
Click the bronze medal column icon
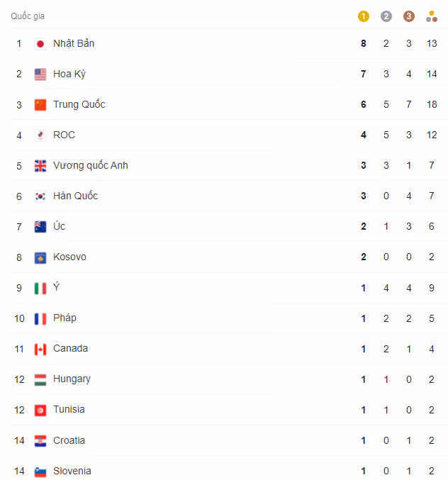click(x=408, y=16)
